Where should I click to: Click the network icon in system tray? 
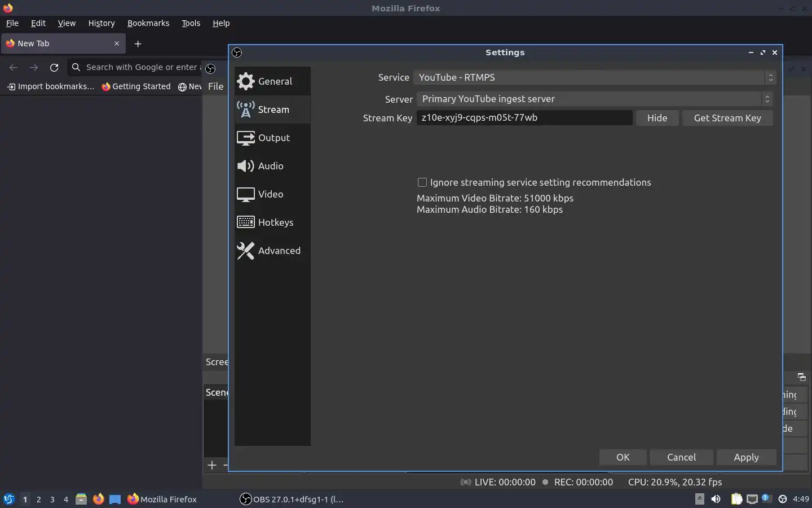[752, 499]
